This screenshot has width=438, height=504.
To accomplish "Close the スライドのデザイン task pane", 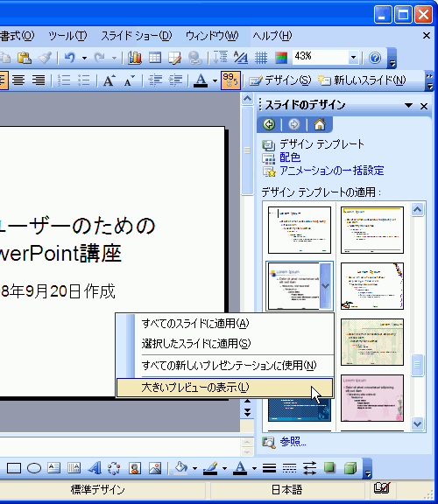I will [424, 106].
